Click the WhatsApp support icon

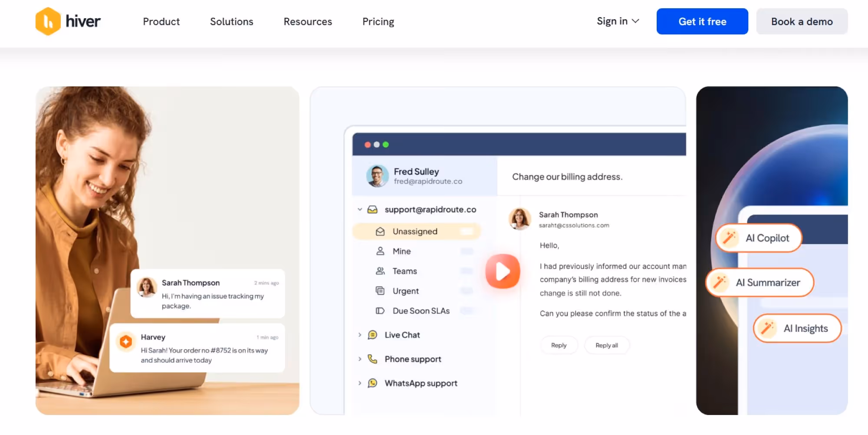[x=372, y=383]
